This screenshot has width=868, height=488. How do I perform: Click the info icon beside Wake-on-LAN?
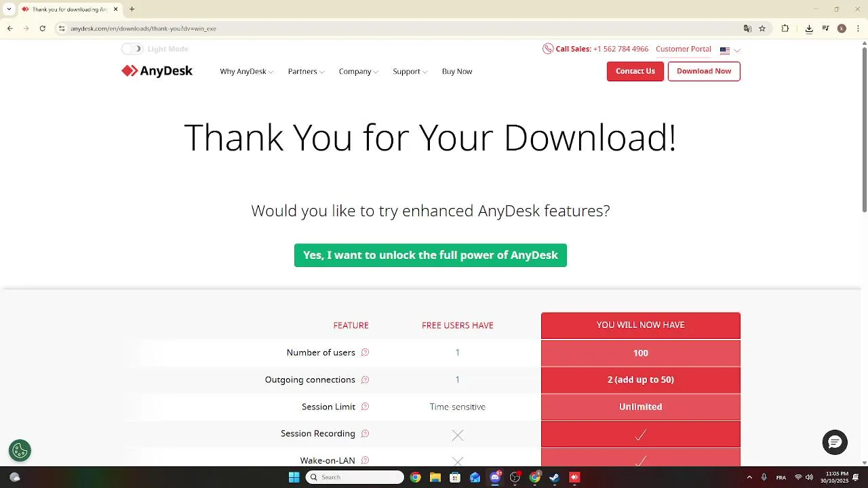point(365,461)
